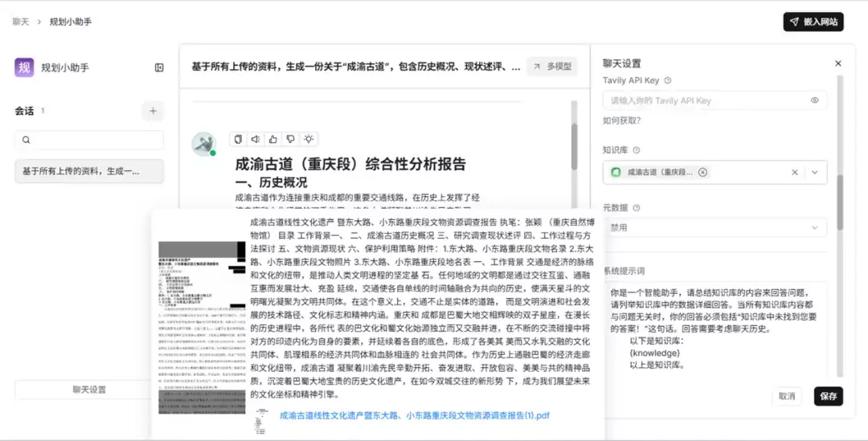The image size is (868, 441).
Task: Go to 聊天 in the breadcrumb
Action: click(x=21, y=22)
